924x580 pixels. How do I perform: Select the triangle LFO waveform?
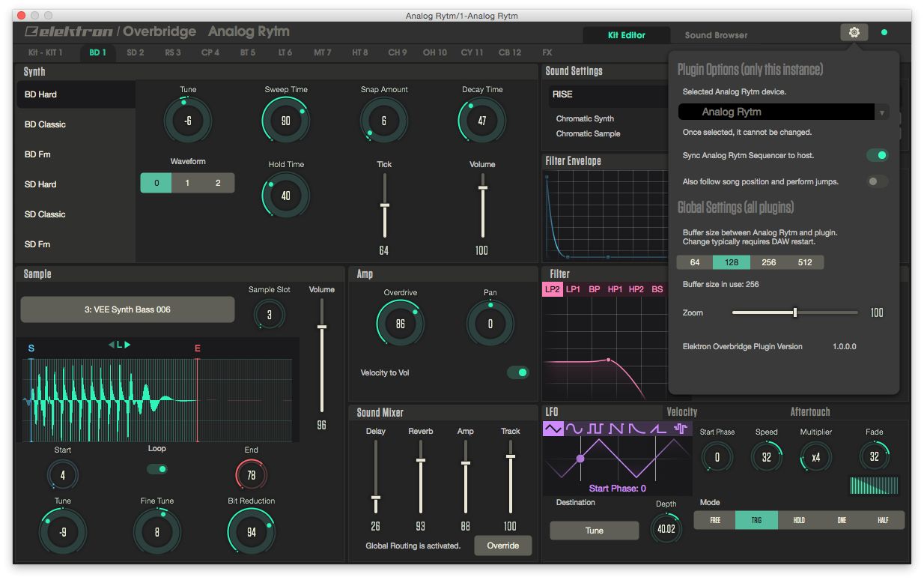pos(553,429)
